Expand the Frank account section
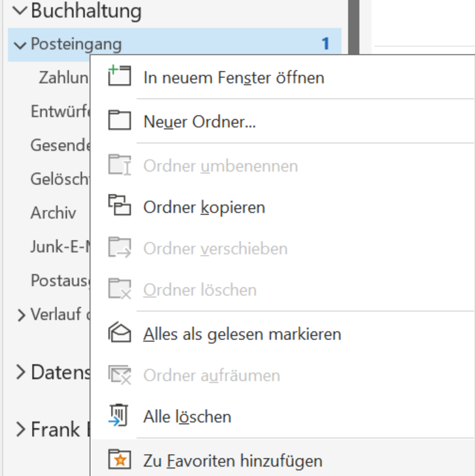 click(x=21, y=430)
